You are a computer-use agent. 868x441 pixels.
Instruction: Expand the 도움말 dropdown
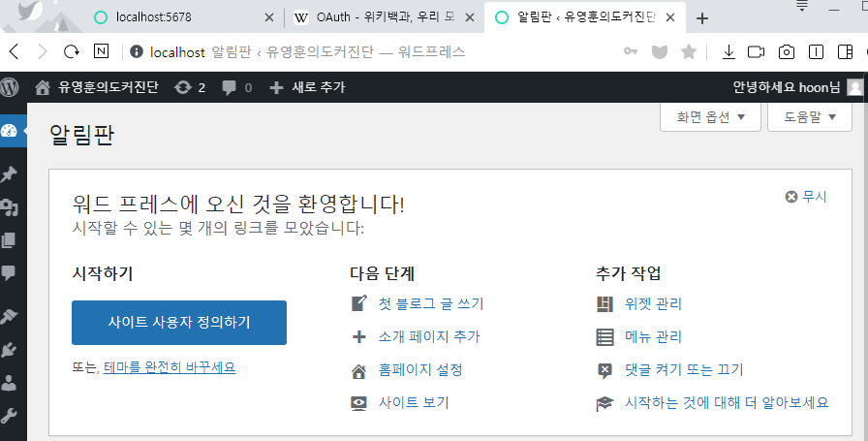coord(809,117)
